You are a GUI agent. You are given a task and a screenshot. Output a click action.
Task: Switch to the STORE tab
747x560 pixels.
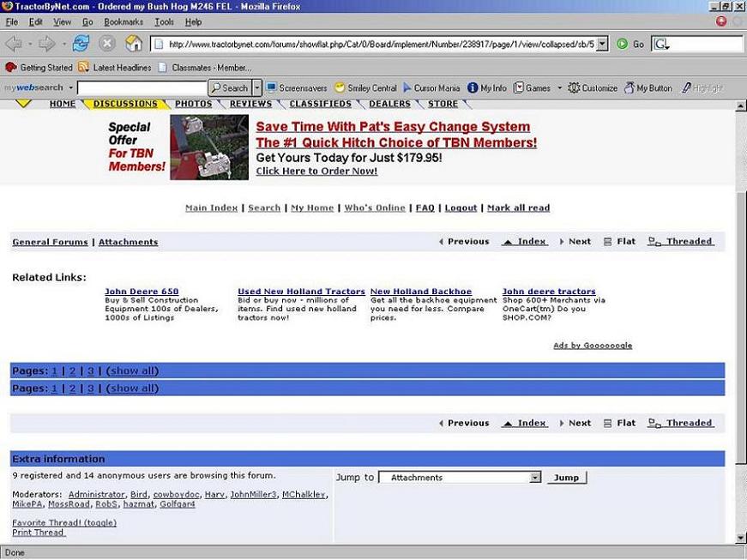443,104
